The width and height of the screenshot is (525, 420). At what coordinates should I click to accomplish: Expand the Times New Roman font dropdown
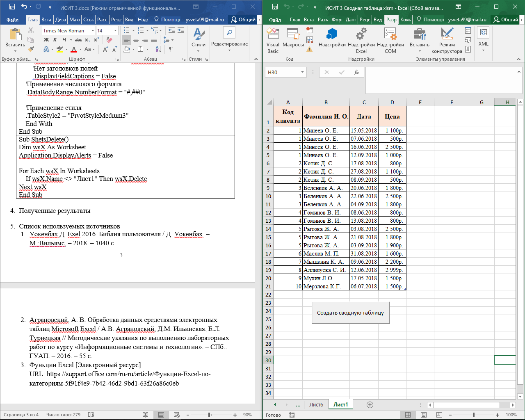pos(93,30)
